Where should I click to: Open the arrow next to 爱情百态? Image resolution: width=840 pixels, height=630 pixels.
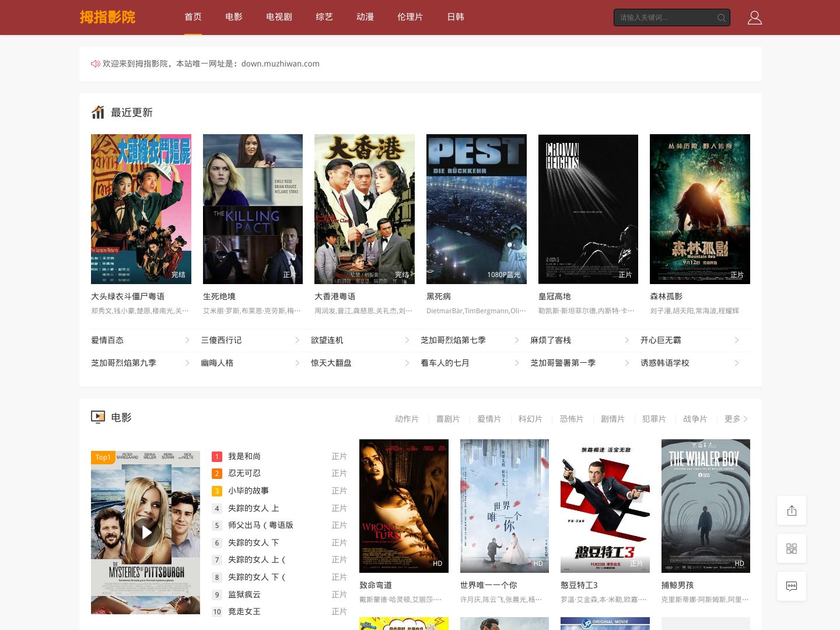point(187,340)
